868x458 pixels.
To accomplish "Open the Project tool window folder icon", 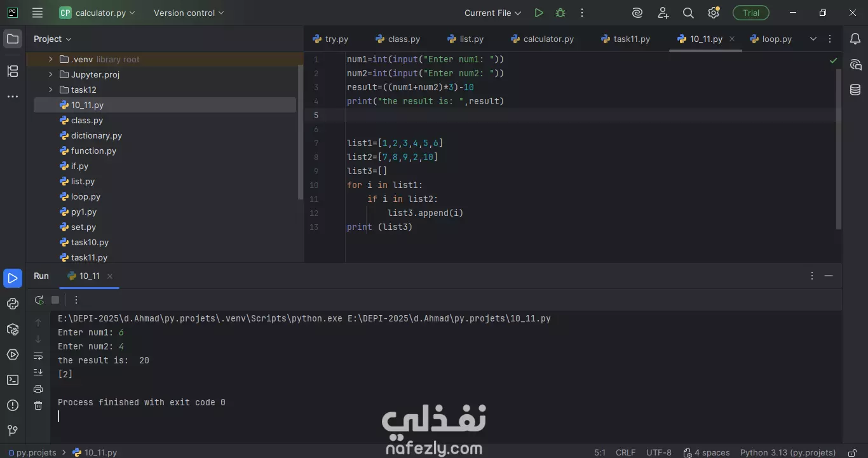I will pyautogui.click(x=13, y=39).
